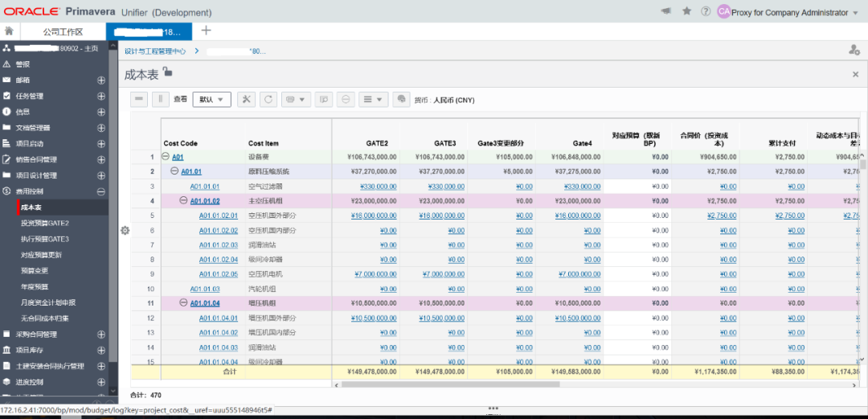
Task: Expand the 进度控制 sidebar section
Action: [100, 383]
